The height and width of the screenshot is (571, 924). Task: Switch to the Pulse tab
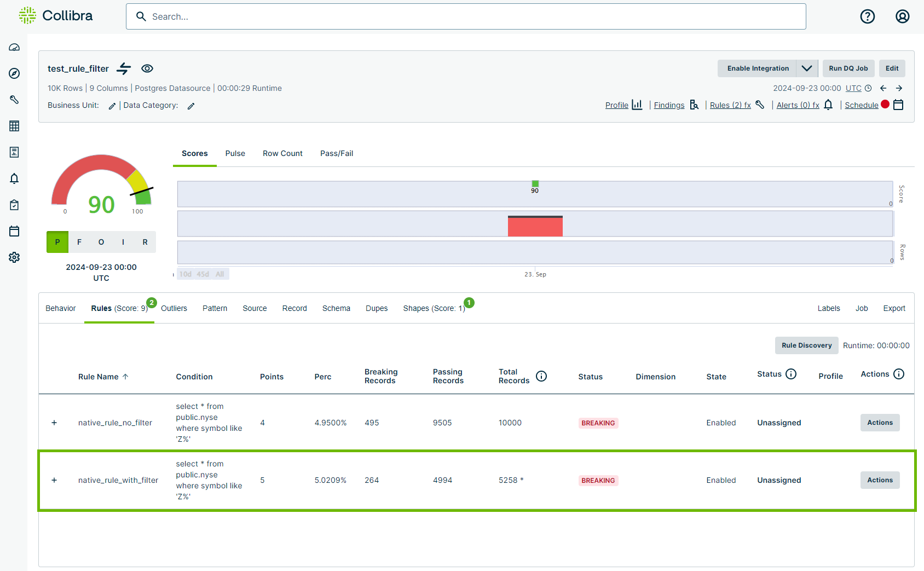tap(235, 153)
